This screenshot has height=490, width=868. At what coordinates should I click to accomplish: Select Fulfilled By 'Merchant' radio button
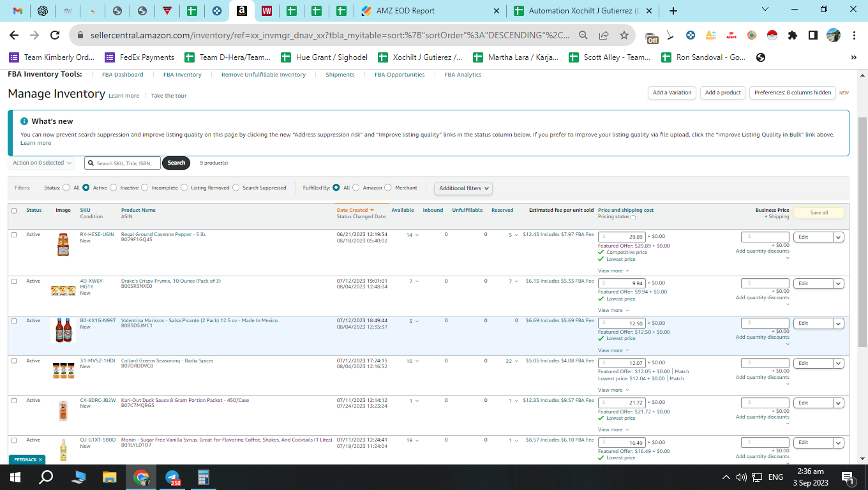(389, 188)
